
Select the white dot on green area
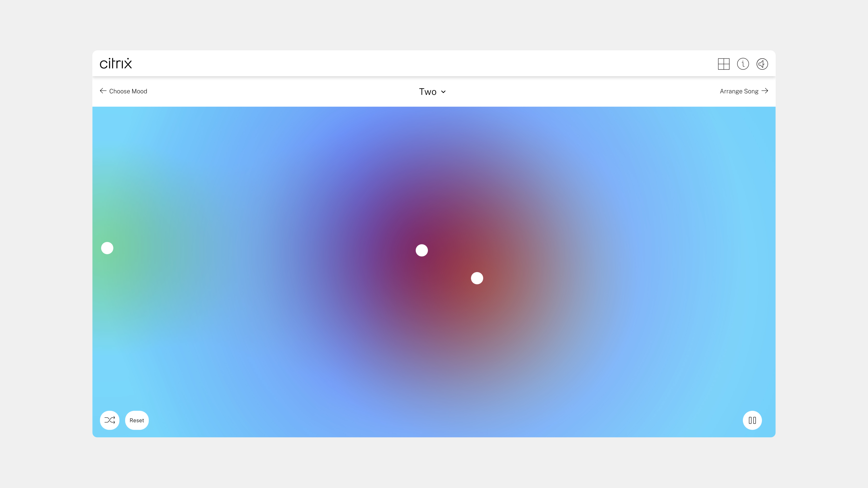click(107, 248)
